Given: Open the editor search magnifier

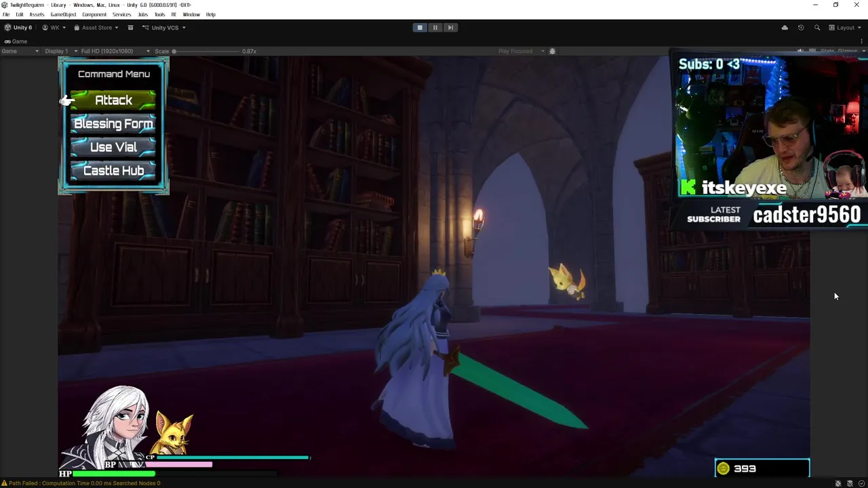Looking at the screenshot, I should tap(817, 28).
